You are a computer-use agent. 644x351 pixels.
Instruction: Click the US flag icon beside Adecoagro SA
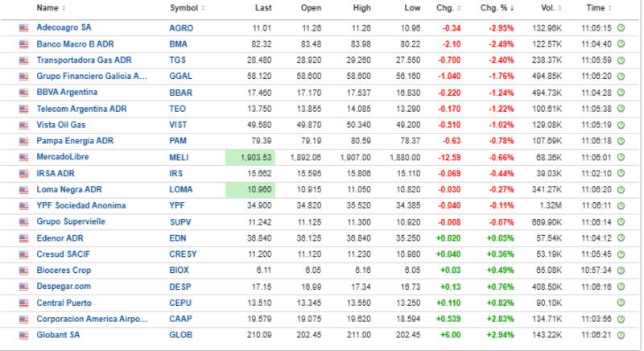(24, 27)
